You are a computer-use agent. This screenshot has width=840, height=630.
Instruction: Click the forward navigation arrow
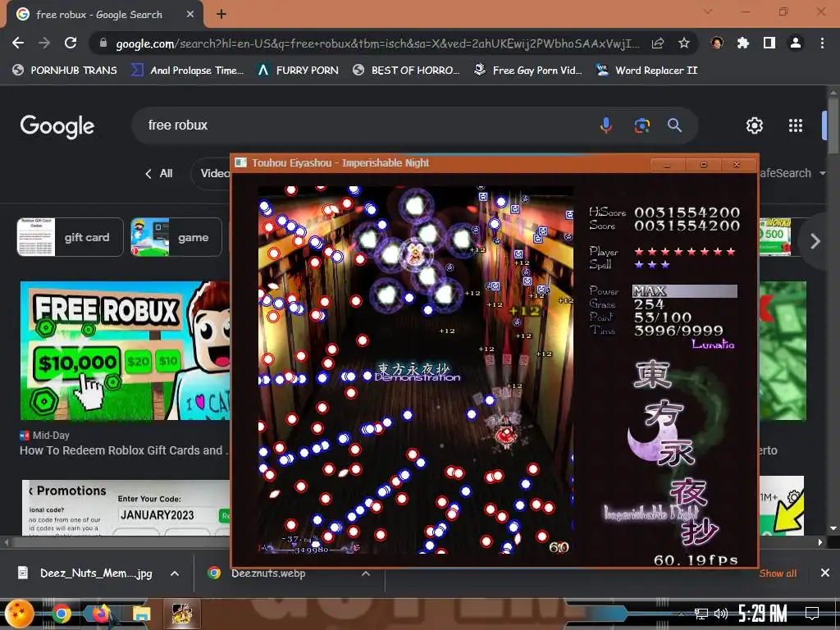(44, 43)
